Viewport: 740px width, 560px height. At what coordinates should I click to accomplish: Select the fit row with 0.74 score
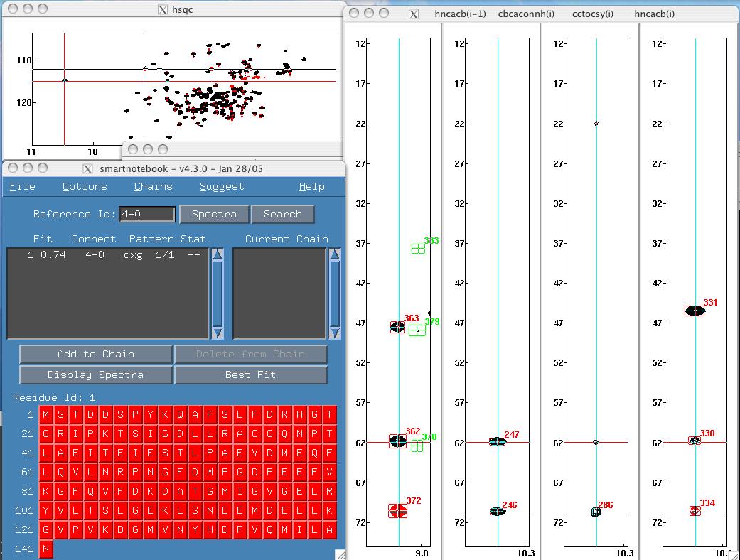point(107,254)
